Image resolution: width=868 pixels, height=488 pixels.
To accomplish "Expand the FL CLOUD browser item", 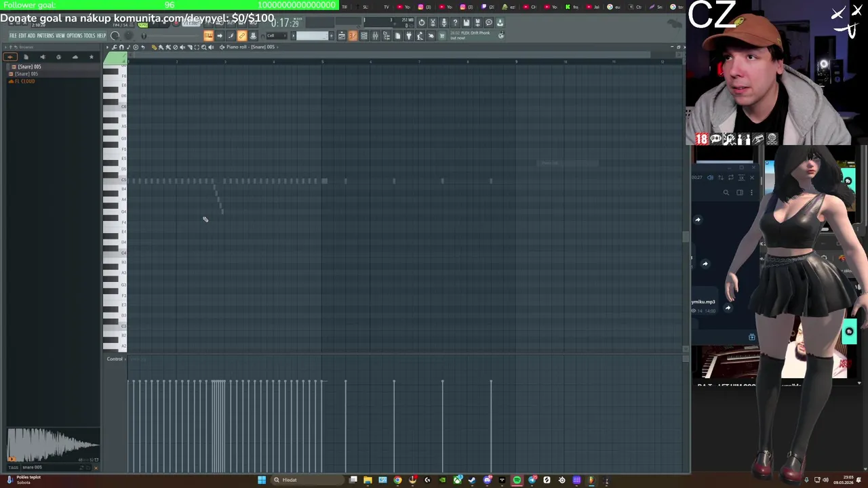I will [x=24, y=81].
